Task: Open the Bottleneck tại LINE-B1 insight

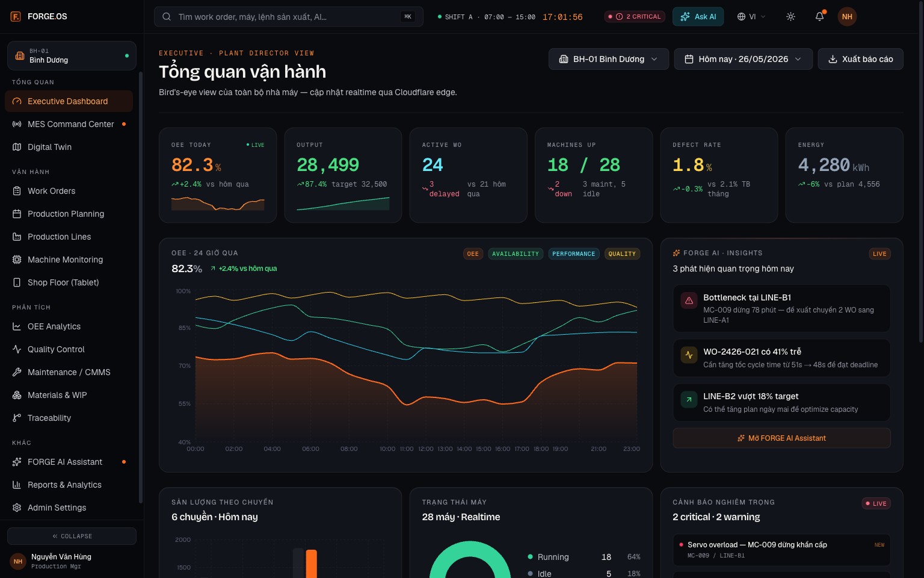Action: (x=781, y=308)
